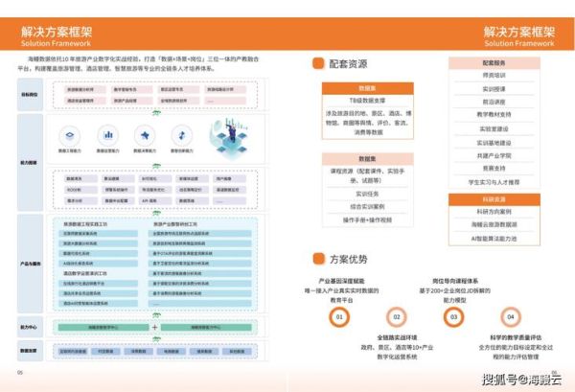Click the 01 circle marker

click(x=339, y=317)
